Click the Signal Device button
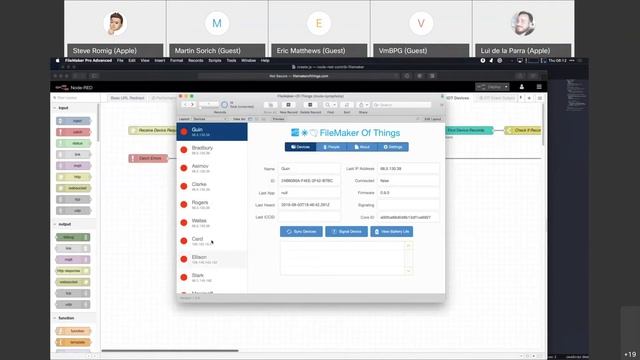This screenshot has height=360, width=640. tap(347, 231)
